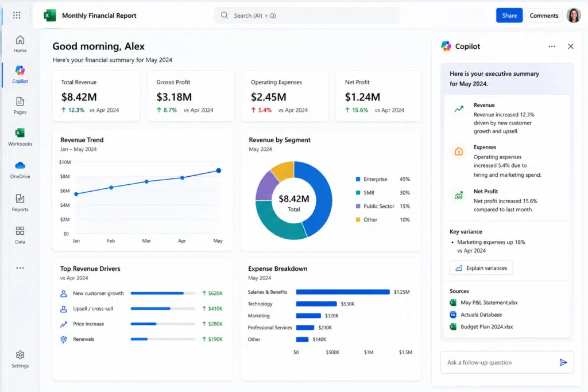
Task: Click the Salaries & Benefits expense bar
Action: pos(343,292)
